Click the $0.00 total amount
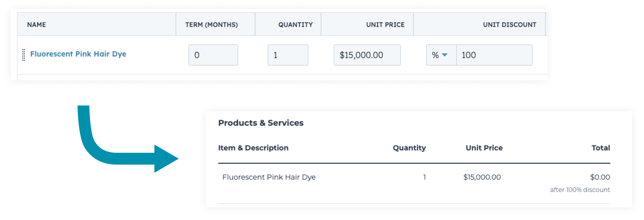The height and width of the screenshot is (220, 644). pyautogui.click(x=600, y=177)
